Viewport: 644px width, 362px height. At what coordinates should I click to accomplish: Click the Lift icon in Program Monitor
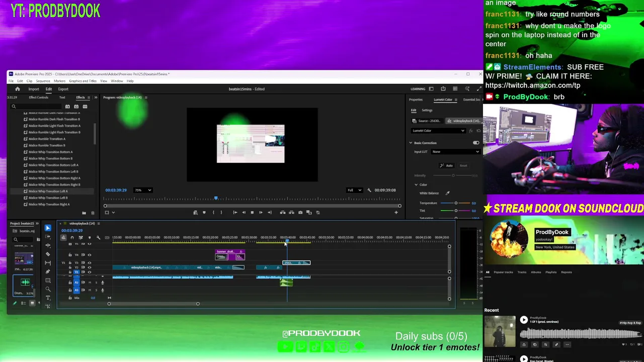click(283, 212)
